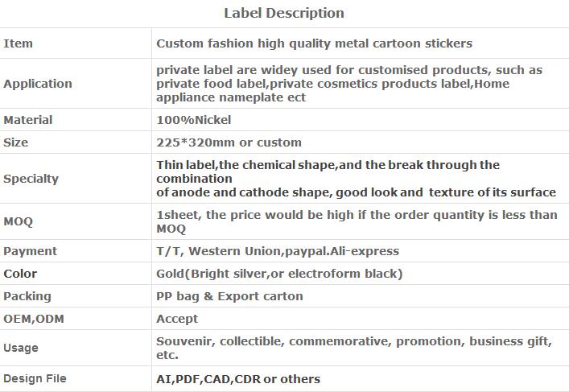
Task: Click the private label application description
Action: click(x=349, y=84)
